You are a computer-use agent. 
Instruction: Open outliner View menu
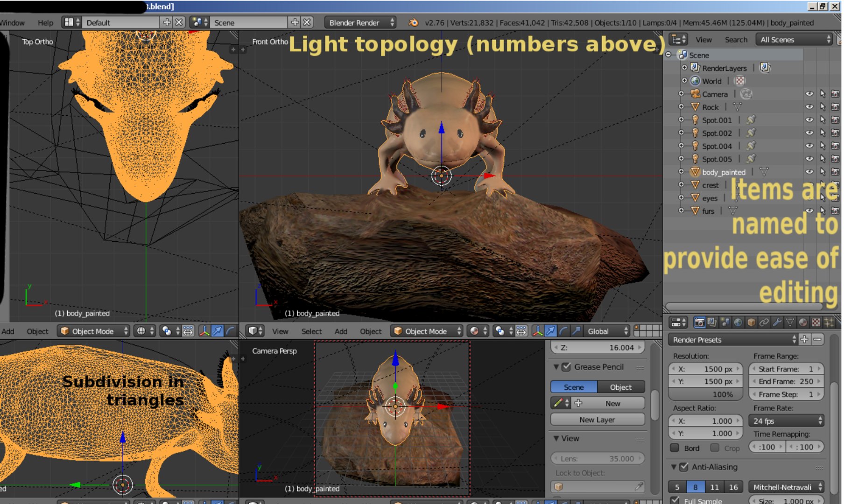pyautogui.click(x=703, y=40)
